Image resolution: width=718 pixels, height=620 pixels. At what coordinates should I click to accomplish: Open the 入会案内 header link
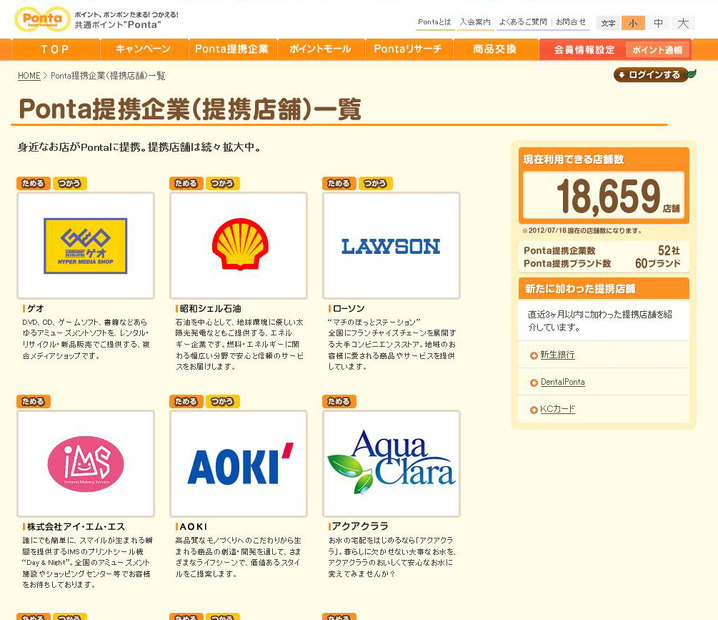[x=475, y=22]
